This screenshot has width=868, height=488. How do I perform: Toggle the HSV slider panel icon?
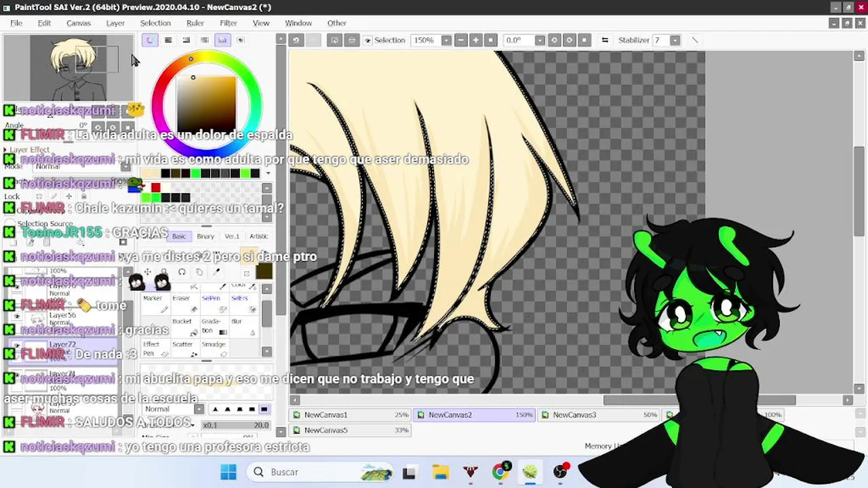click(x=186, y=40)
